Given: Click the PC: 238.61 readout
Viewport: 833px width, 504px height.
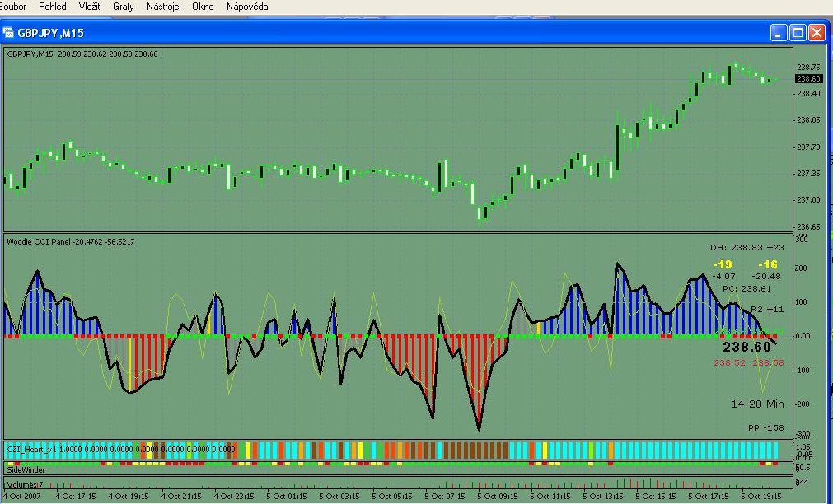Looking at the screenshot, I should tap(747, 289).
